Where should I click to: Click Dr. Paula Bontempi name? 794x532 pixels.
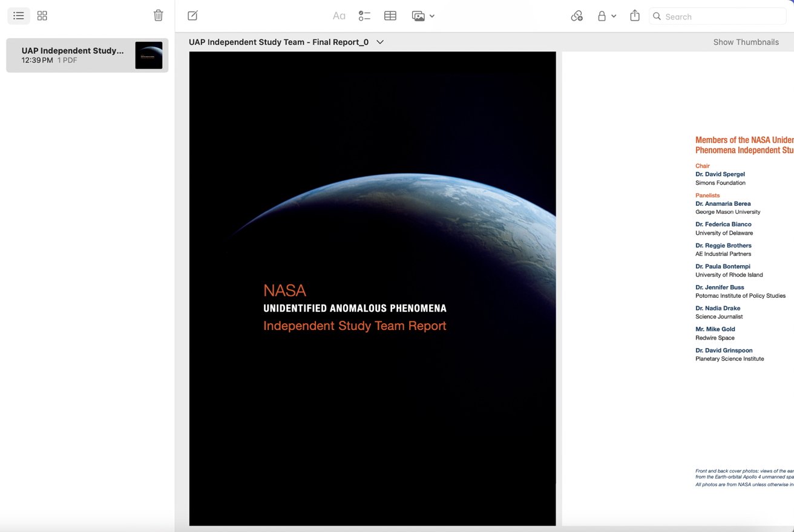pos(723,266)
